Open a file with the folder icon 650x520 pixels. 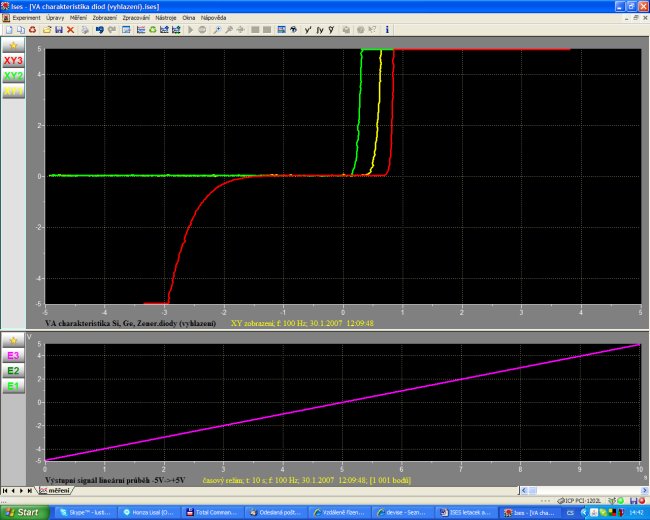coord(47,30)
